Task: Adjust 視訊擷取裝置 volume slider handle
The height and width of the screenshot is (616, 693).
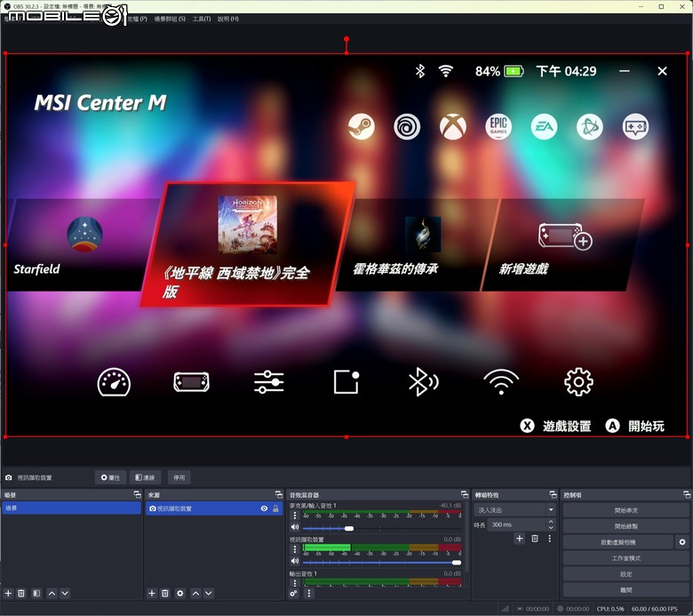Action: click(457, 563)
